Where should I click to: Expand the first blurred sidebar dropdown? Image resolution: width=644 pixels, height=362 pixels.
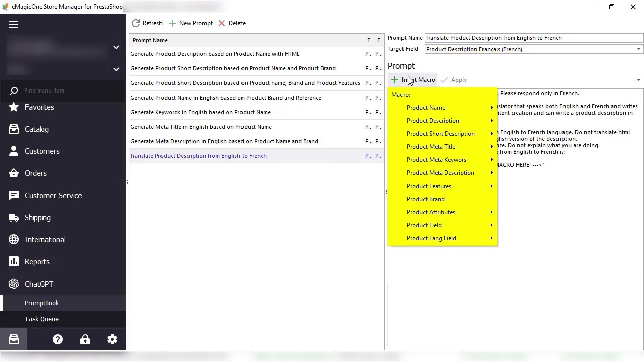(x=116, y=47)
